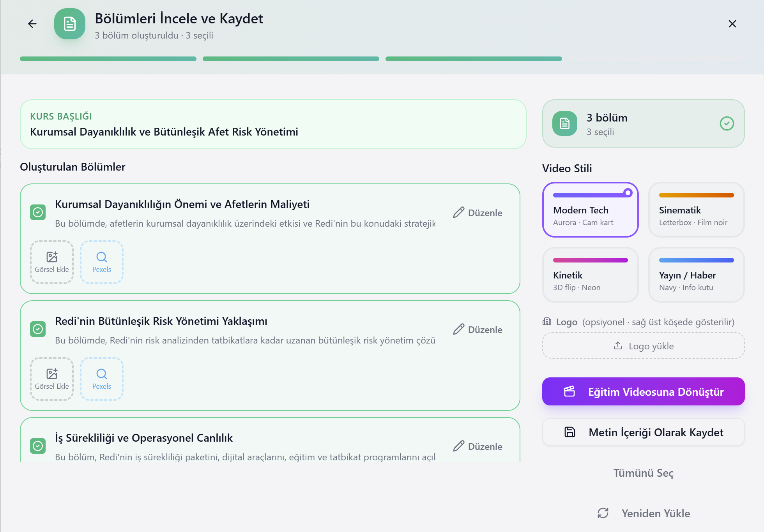Uncheck the Redi'nin Bütünleşik Risk Yönetimi checkbox
The width and height of the screenshot is (764, 532).
tap(38, 329)
